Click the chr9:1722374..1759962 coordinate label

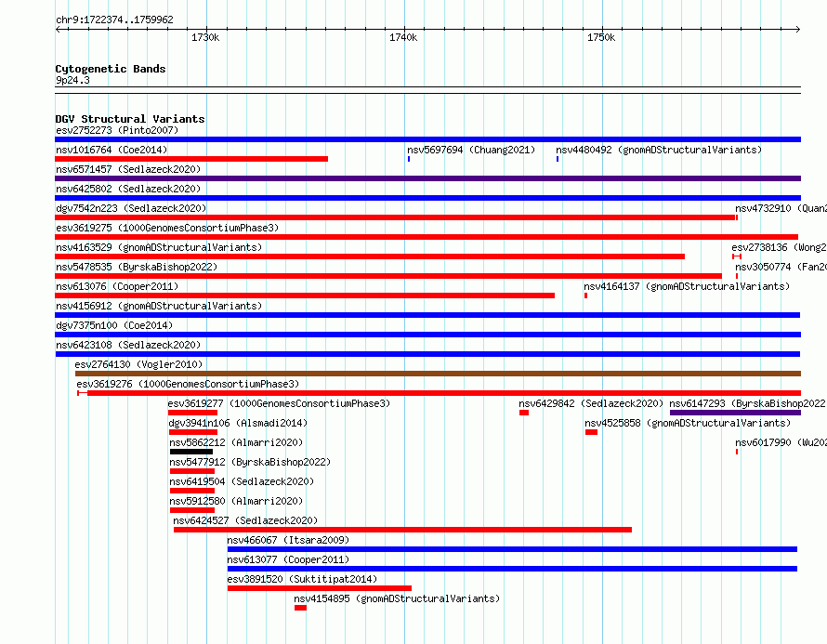pos(114,20)
